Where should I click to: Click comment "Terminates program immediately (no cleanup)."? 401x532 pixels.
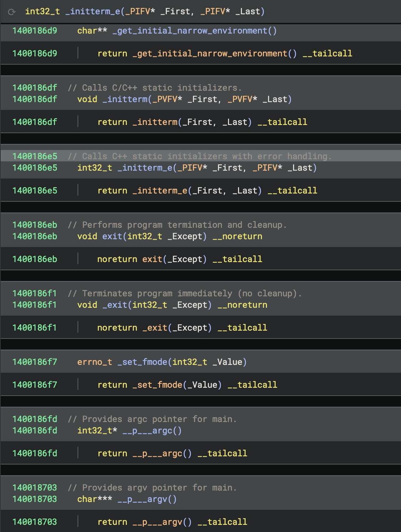[185, 293]
